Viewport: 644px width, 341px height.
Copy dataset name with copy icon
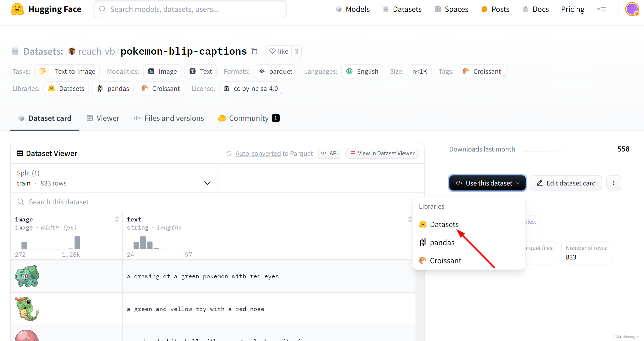(x=254, y=51)
